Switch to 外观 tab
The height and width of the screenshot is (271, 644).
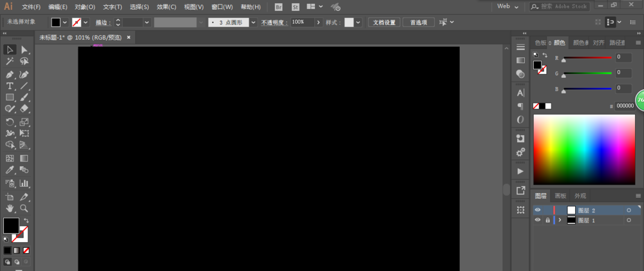580,196
